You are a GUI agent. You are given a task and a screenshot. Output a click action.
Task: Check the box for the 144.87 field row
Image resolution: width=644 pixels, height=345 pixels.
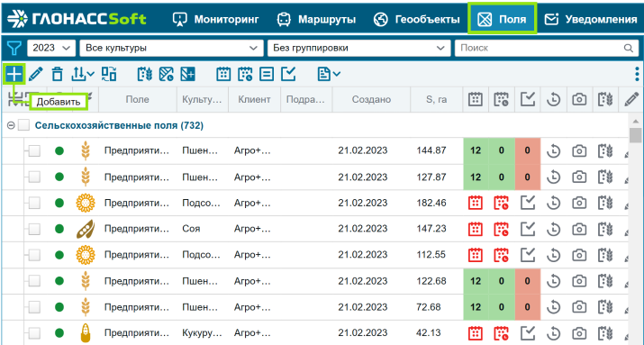34,150
